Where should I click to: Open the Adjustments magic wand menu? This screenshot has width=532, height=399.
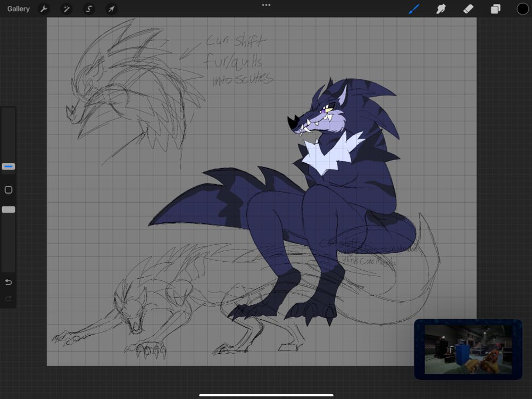(66, 9)
